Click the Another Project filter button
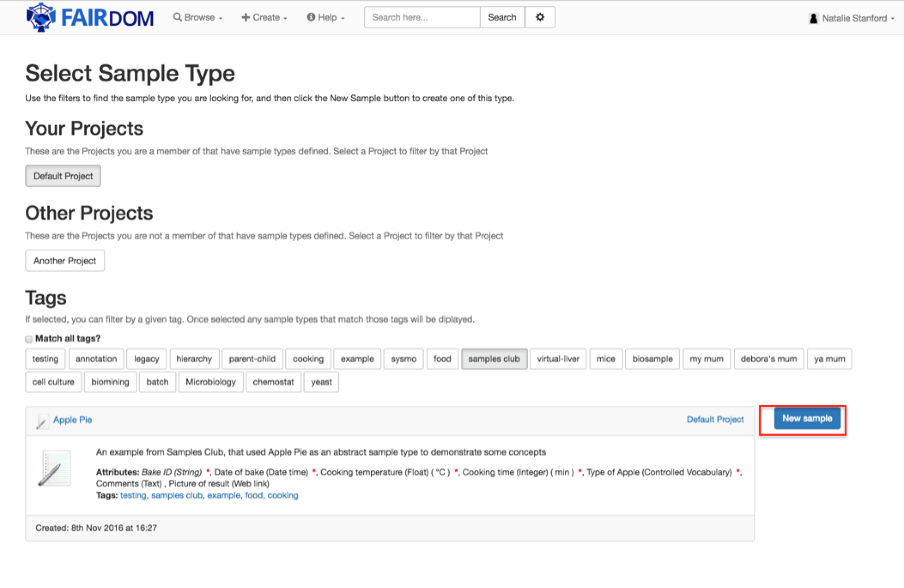The height and width of the screenshot is (588, 904). [x=65, y=260]
